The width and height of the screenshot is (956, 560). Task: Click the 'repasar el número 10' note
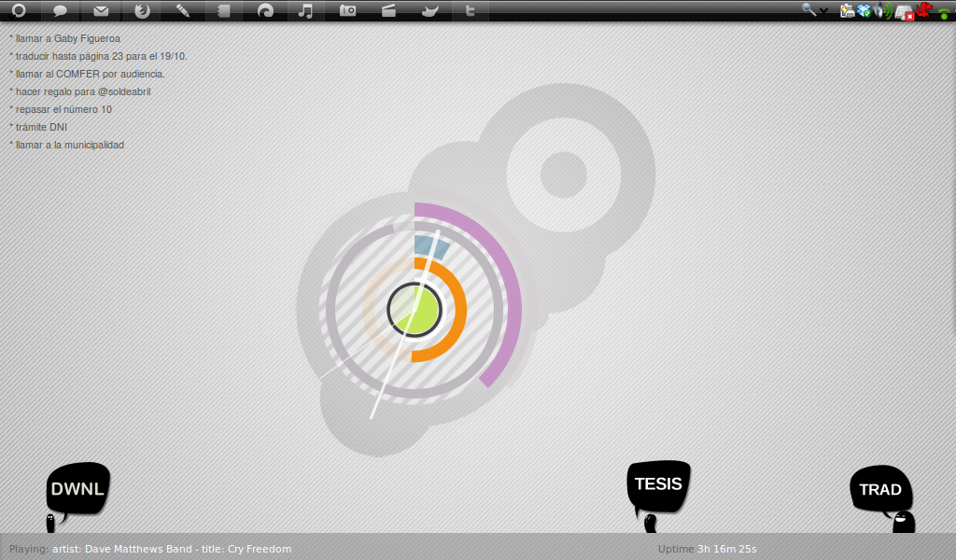[61, 109]
